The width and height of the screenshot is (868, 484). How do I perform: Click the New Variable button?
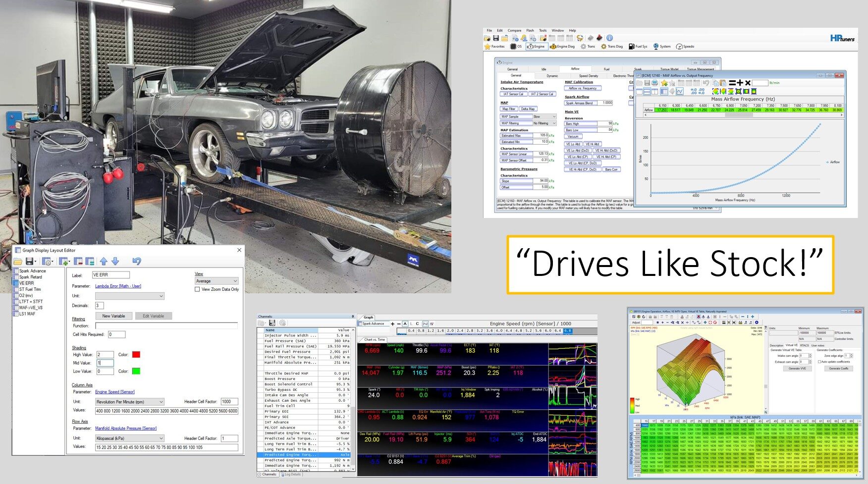[x=114, y=316]
